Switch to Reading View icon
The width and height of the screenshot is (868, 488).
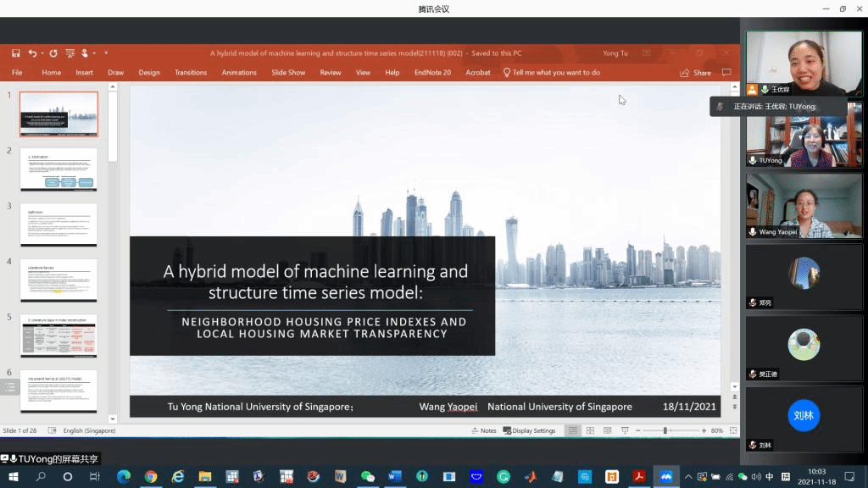[608, 430]
